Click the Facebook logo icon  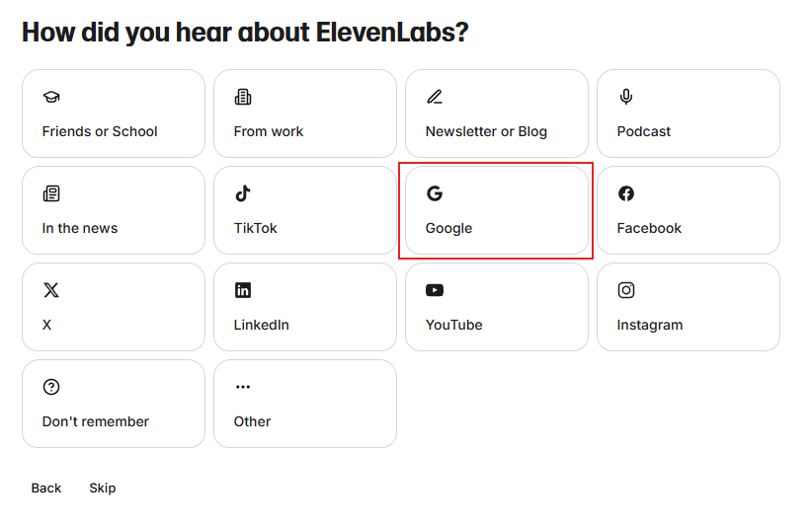click(626, 193)
